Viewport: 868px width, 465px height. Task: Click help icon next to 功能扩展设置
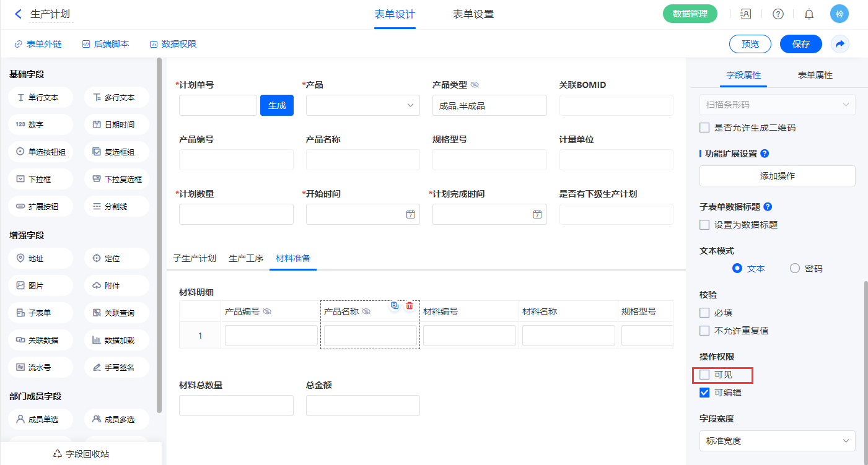point(765,154)
